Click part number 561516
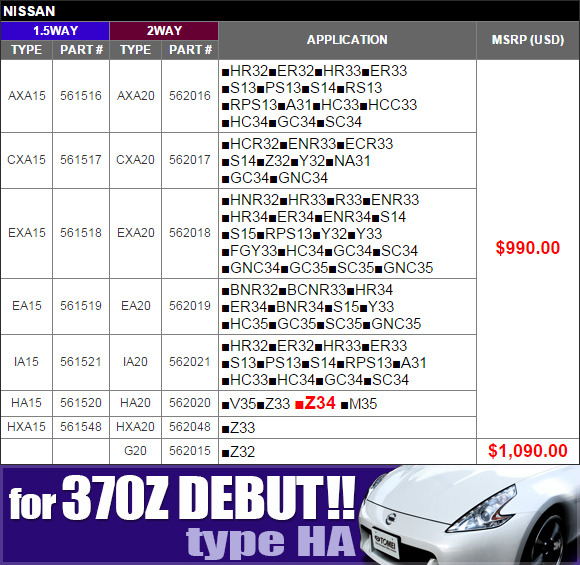This screenshot has width=580, height=565. pyautogui.click(x=81, y=96)
